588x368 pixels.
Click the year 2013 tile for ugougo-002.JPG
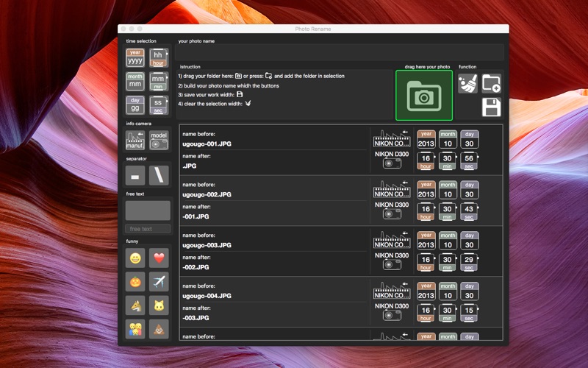point(426,189)
